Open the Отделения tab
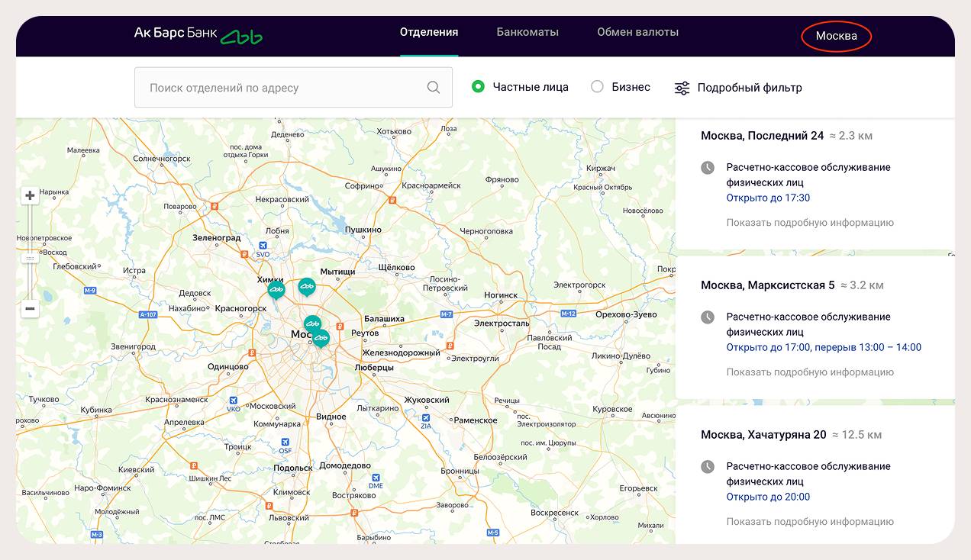 pyautogui.click(x=429, y=32)
